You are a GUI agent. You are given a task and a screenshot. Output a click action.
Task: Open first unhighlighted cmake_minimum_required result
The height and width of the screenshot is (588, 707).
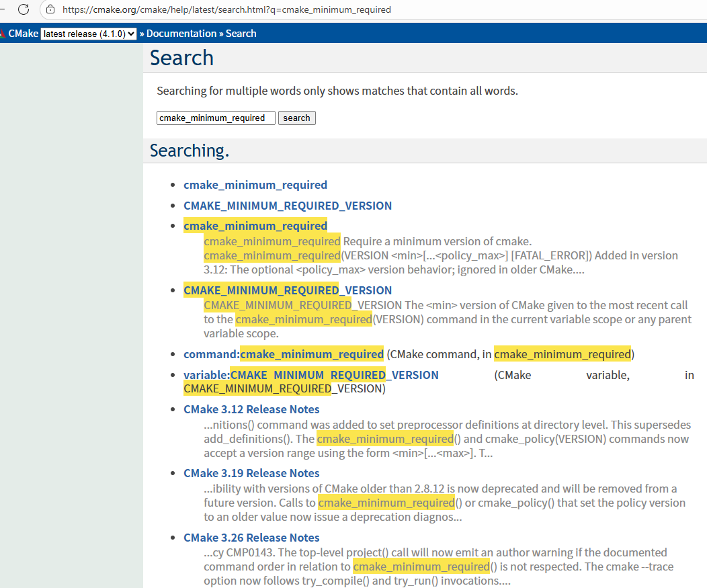[x=255, y=185]
